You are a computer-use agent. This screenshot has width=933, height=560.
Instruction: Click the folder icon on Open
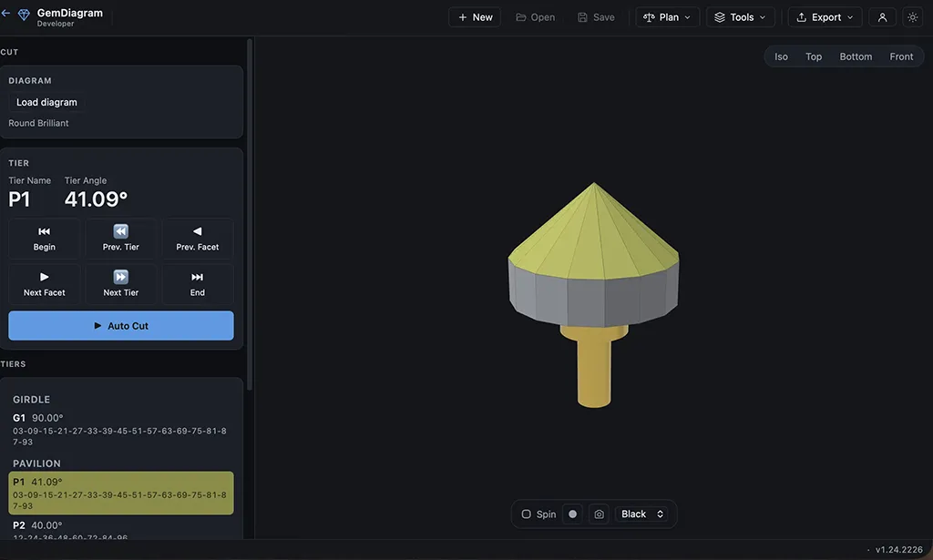pyautogui.click(x=520, y=17)
